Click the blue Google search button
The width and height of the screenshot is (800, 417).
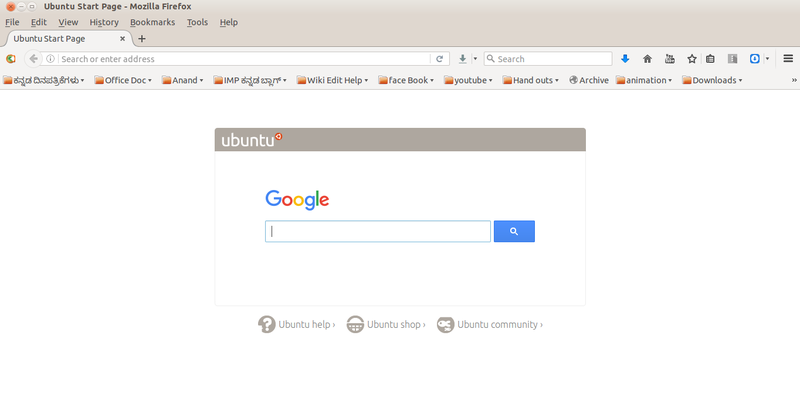pos(514,231)
